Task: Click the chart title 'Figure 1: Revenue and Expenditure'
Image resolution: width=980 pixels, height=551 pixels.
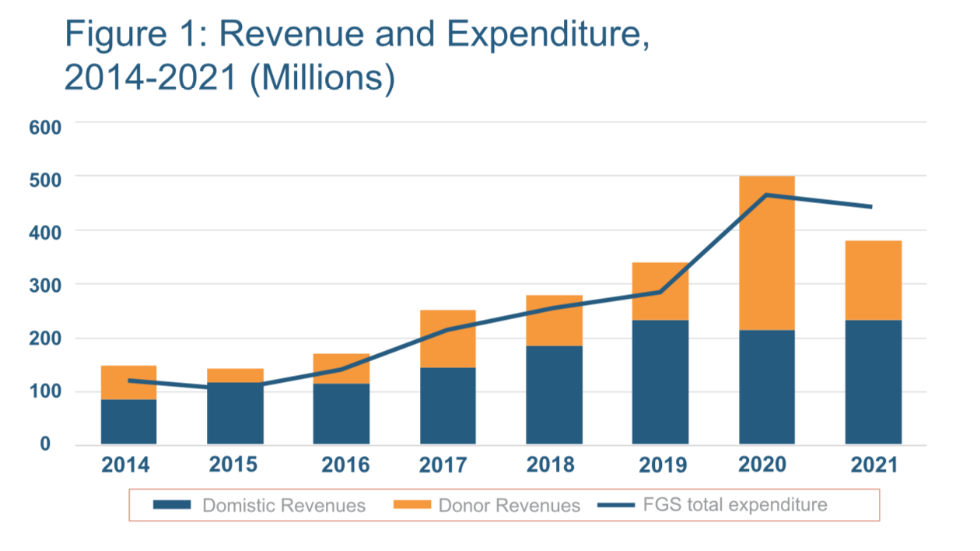Action: tap(359, 37)
